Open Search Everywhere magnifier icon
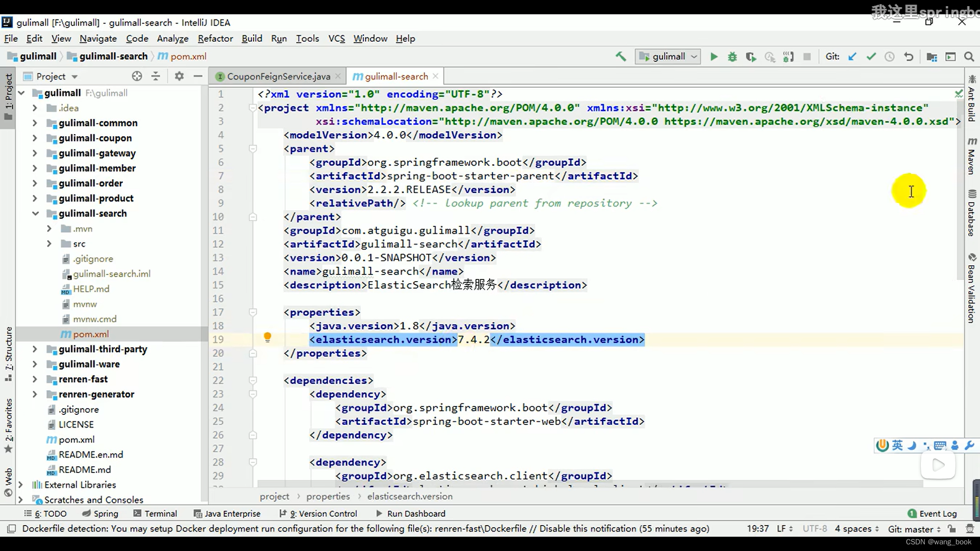This screenshot has height=551, width=980. [x=969, y=57]
